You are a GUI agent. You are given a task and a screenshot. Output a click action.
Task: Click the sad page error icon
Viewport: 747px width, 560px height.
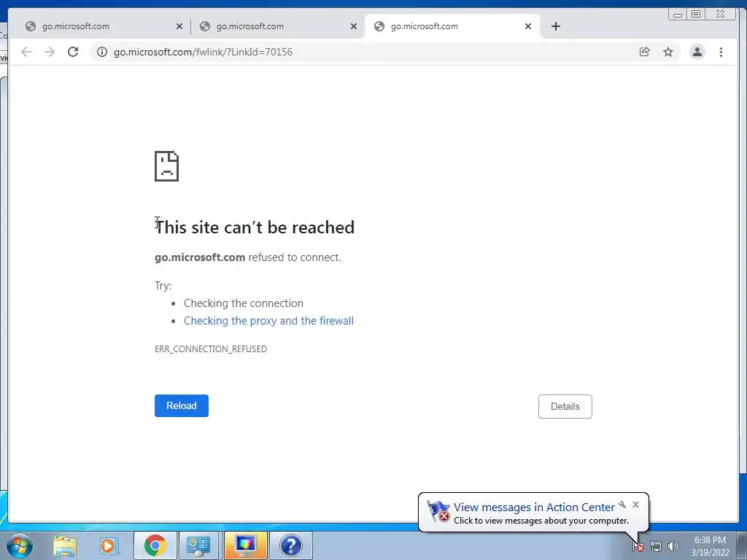click(x=167, y=166)
